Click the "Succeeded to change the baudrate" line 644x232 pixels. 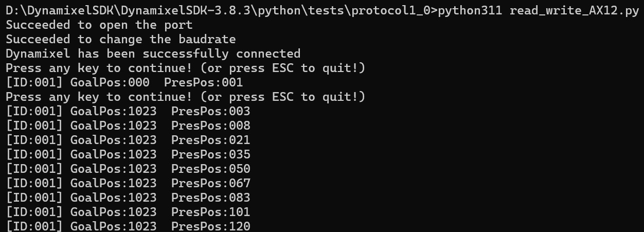(121, 39)
